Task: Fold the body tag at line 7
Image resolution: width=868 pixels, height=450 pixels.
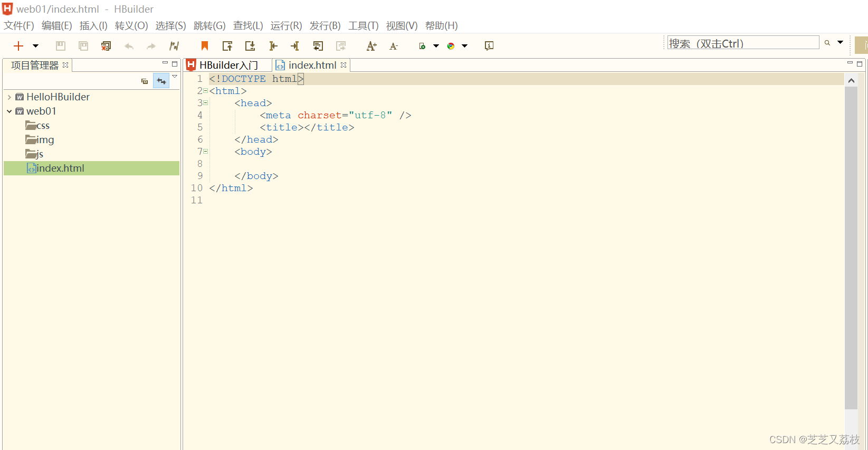Action: 206,152
